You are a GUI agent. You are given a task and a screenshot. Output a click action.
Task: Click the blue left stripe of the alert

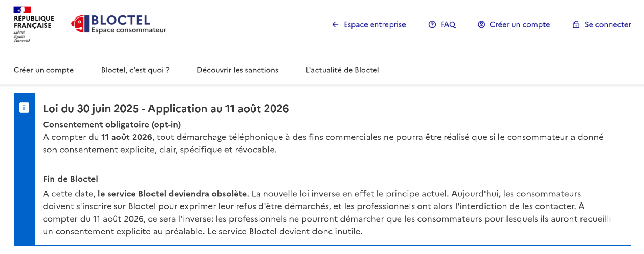point(24,169)
